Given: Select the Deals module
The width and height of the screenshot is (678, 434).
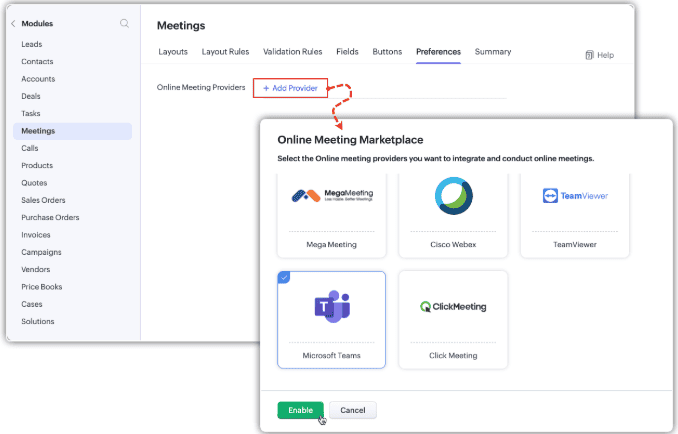Looking at the screenshot, I should click(x=31, y=96).
